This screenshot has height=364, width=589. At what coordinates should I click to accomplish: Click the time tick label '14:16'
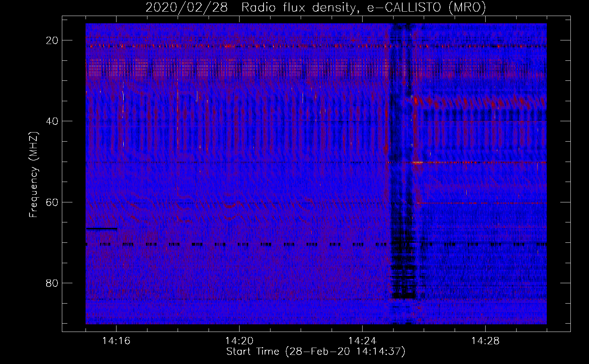click(x=116, y=341)
